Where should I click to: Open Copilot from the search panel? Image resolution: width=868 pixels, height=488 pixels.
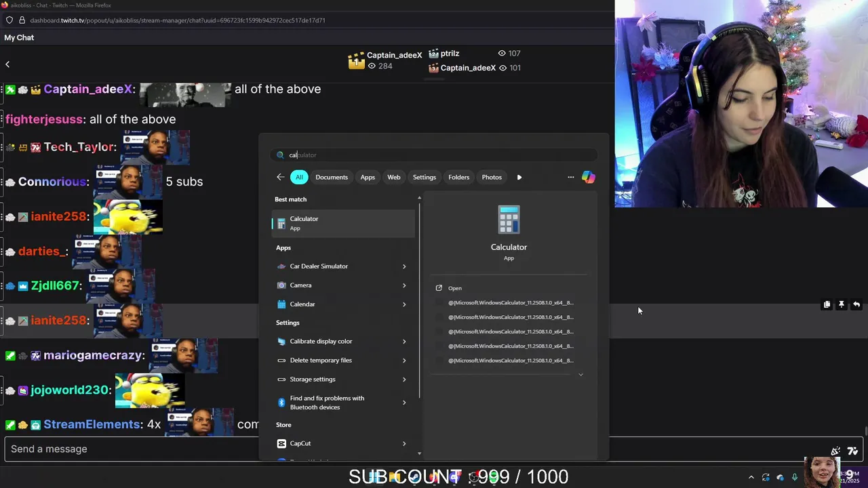pyautogui.click(x=588, y=177)
